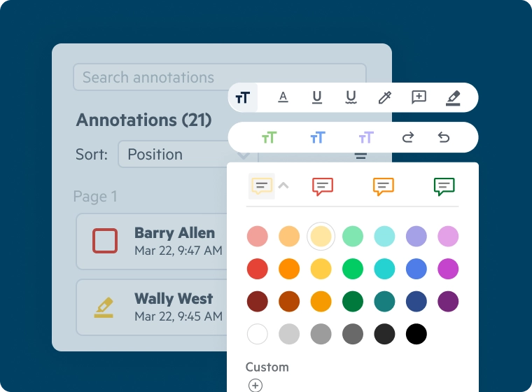Select the green comment style tab

click(x=444, y=185)
